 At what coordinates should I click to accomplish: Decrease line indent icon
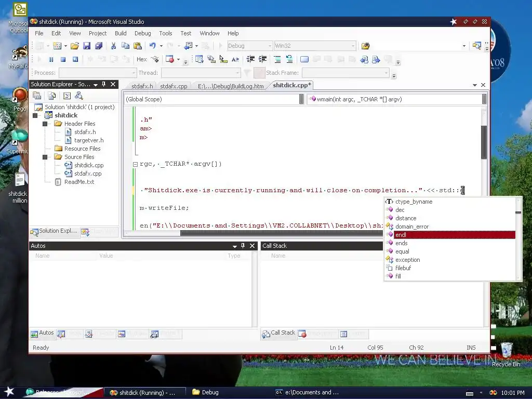(250, 59)
